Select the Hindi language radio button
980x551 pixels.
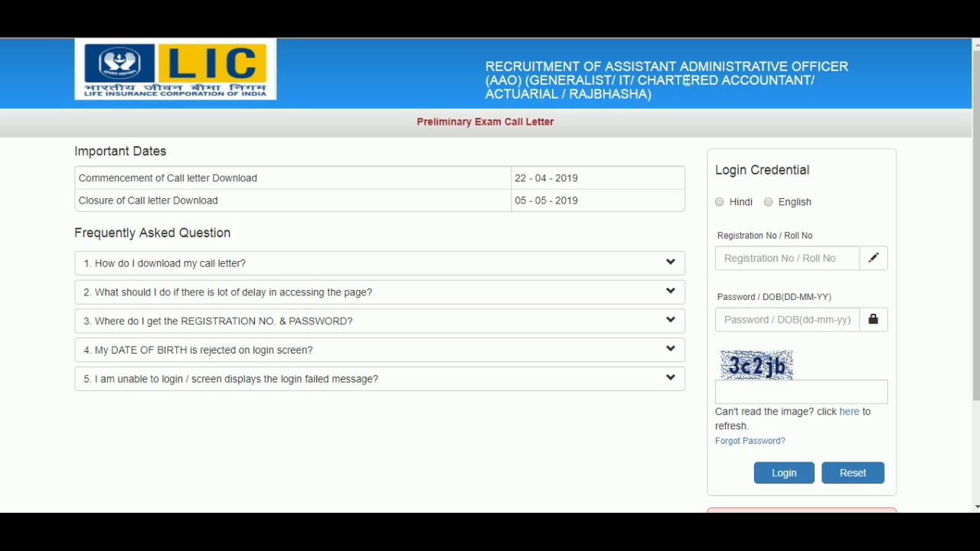pyautogui.click(x=720, y=202)
